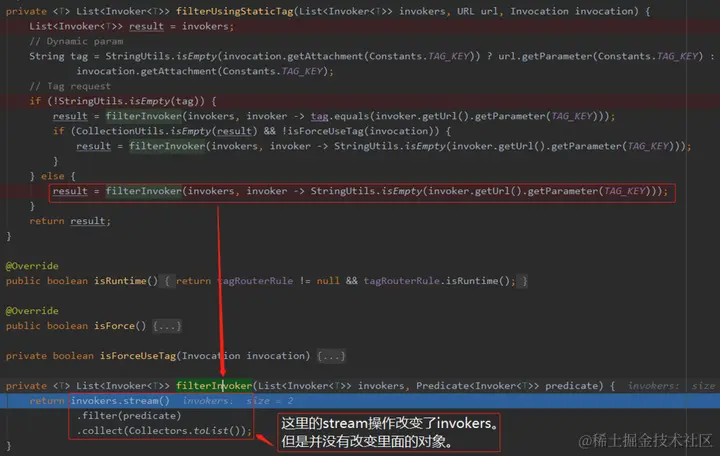Click the "// Dynamic param" comment

pos(76,41)
